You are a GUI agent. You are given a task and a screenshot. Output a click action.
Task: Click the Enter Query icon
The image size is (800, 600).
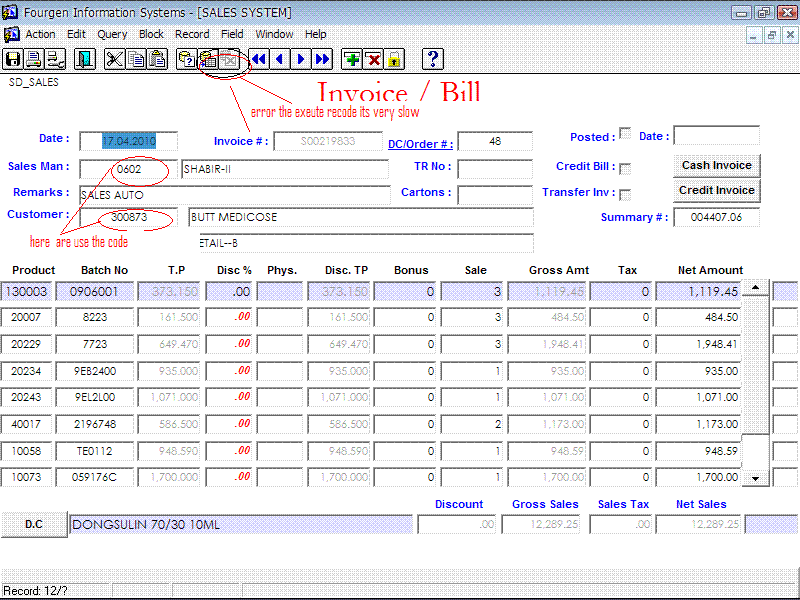click(x=186, y=59)
